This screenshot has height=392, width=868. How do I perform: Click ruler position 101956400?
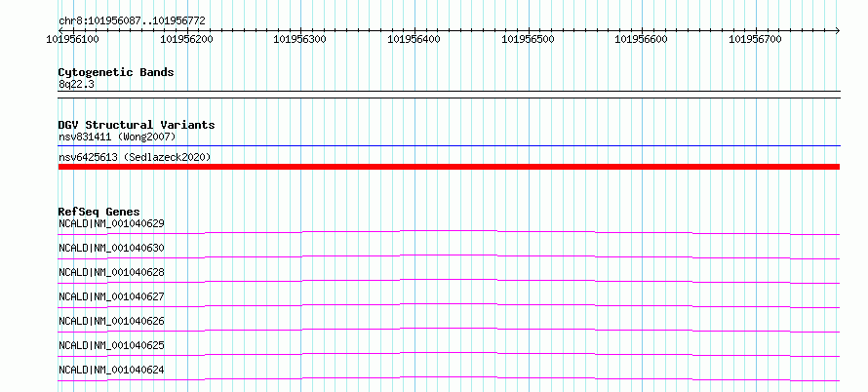tap(414, 39)
